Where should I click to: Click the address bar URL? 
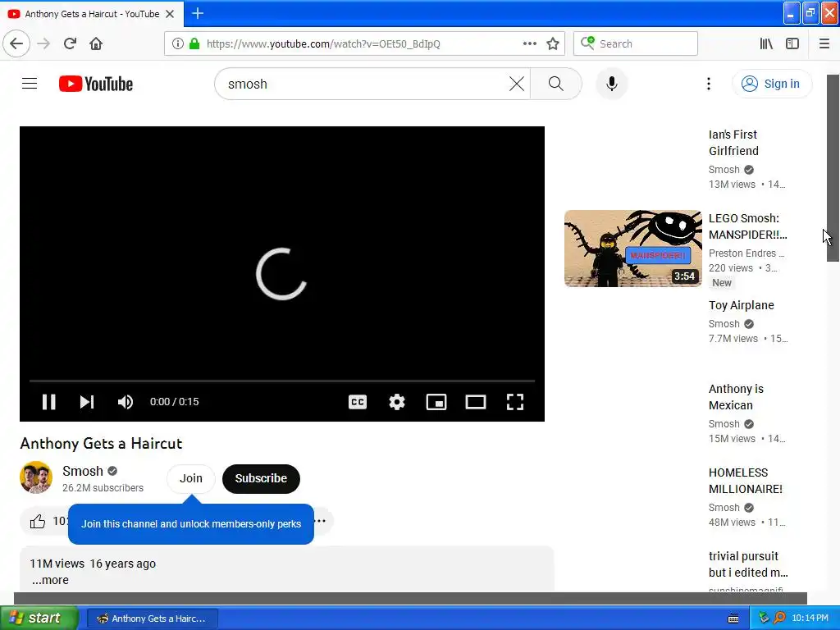pyautogui.click(x=323, y=44)
